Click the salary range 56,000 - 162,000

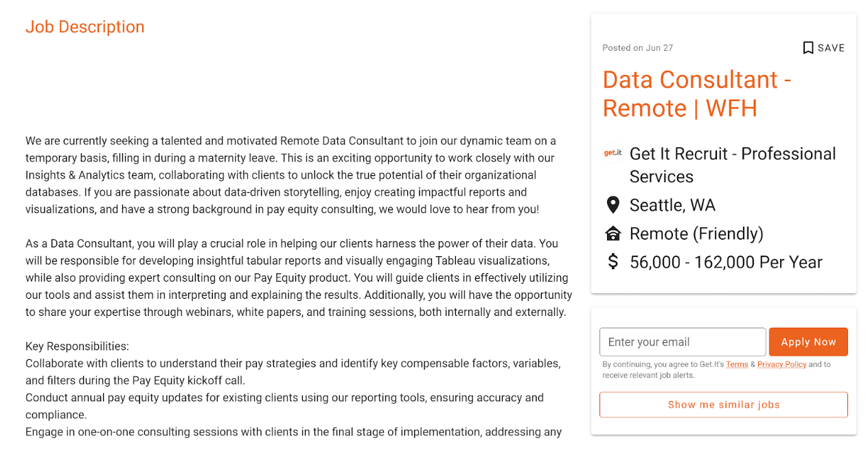pyautogui.click(x=726, y=262)
